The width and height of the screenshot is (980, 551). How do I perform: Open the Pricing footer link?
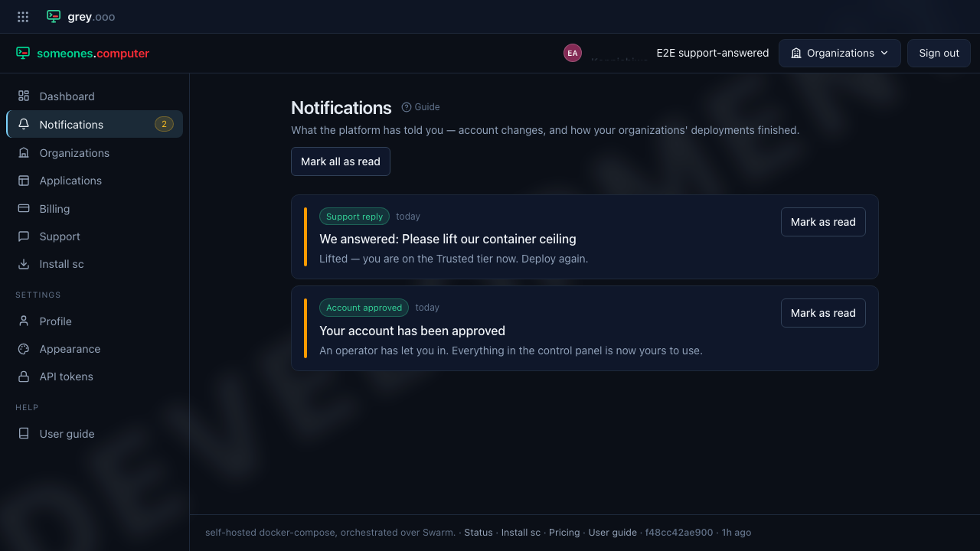tap(564, 533)
